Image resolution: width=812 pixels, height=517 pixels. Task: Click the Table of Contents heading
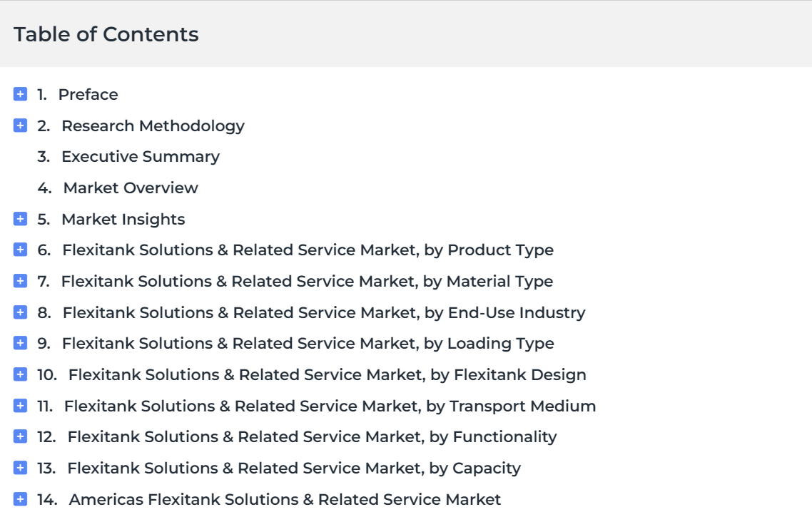tap(106, 34)
